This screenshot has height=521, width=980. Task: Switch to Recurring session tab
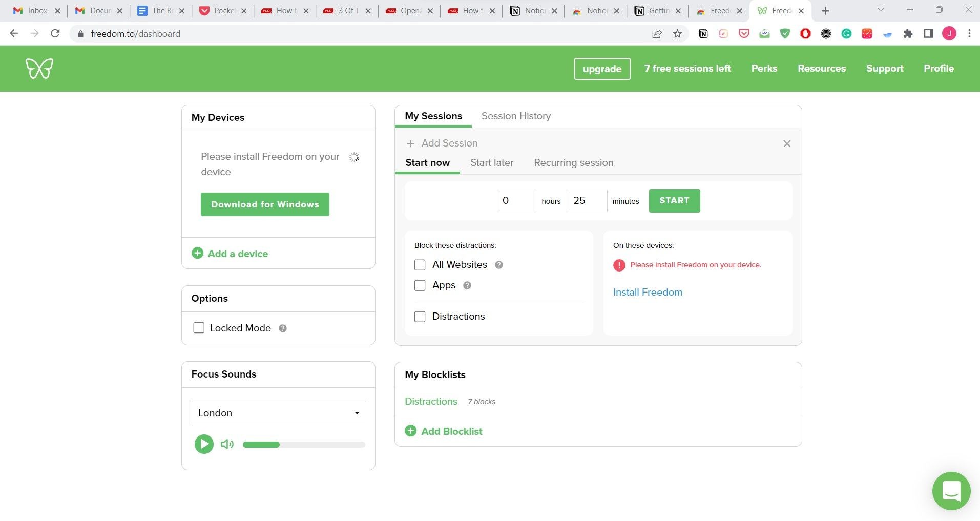pos(573,163)
